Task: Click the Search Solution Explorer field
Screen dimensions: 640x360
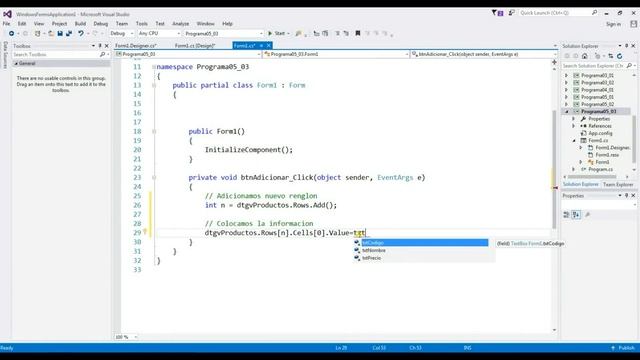Action: tap(593, 66)
